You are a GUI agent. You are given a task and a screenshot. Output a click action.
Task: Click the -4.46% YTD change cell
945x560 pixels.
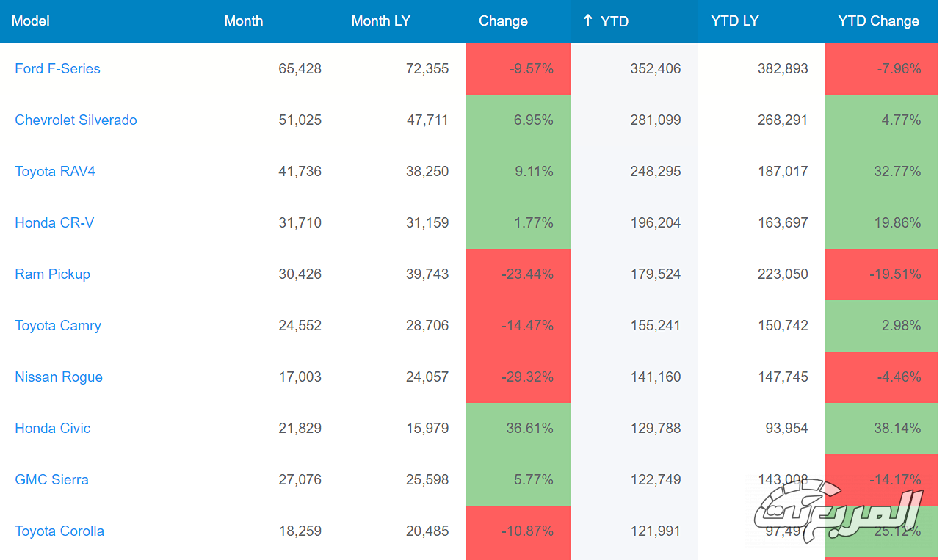click(882, 377)
